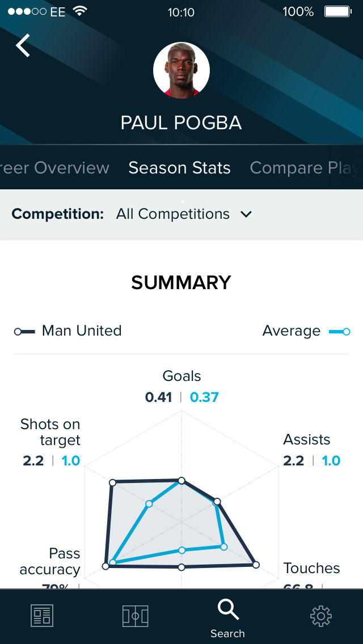Viewport: 363px width, 644px height.
Task: Tap the Touches data point on radar chart
Action: point(256,565)
